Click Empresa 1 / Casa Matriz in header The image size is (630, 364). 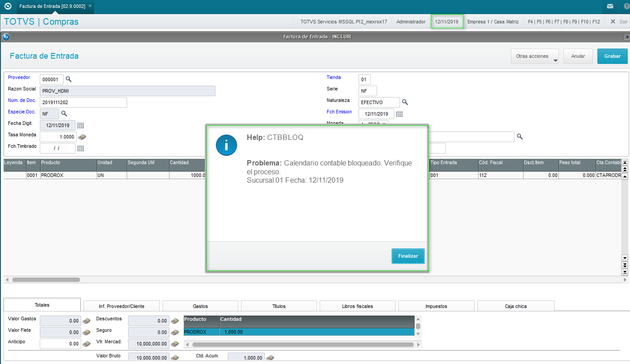pos(493,22)
